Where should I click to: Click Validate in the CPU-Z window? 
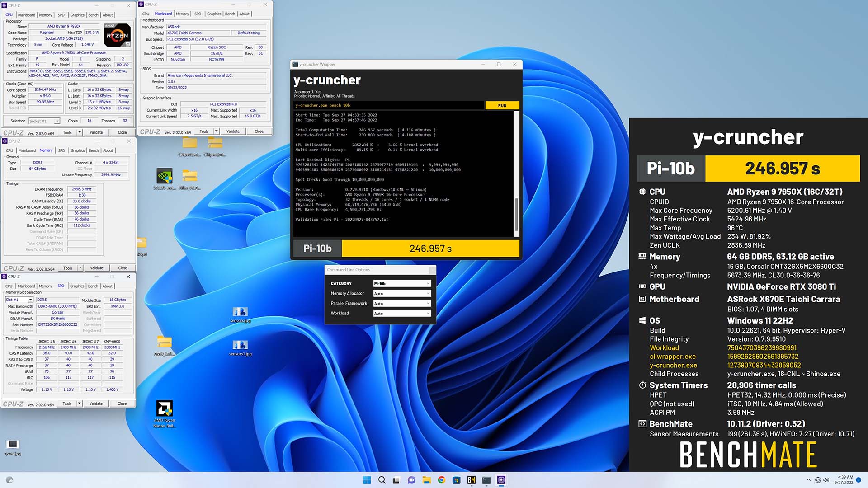click(x=96, y=132)
